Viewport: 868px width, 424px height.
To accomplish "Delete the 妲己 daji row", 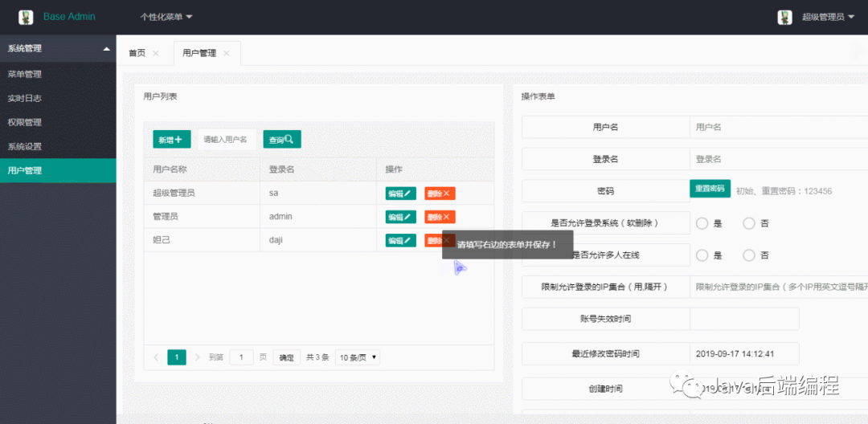I will click(440, 240).
